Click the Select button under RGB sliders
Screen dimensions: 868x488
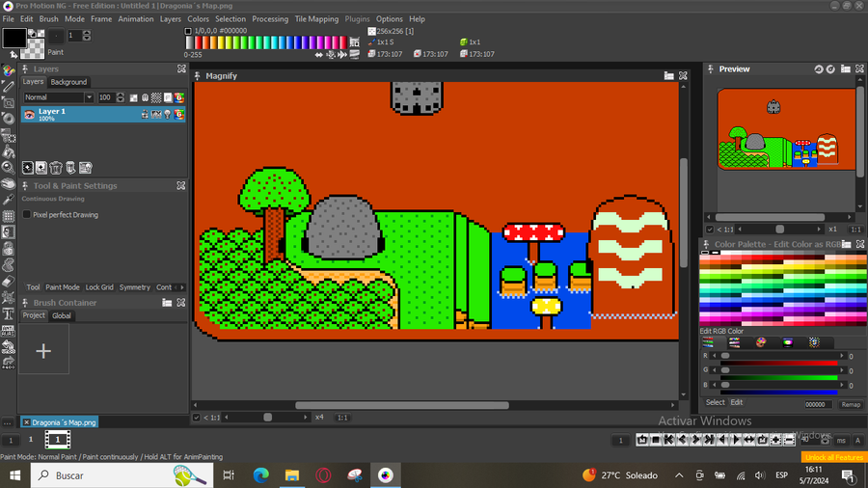click(715, 403)
